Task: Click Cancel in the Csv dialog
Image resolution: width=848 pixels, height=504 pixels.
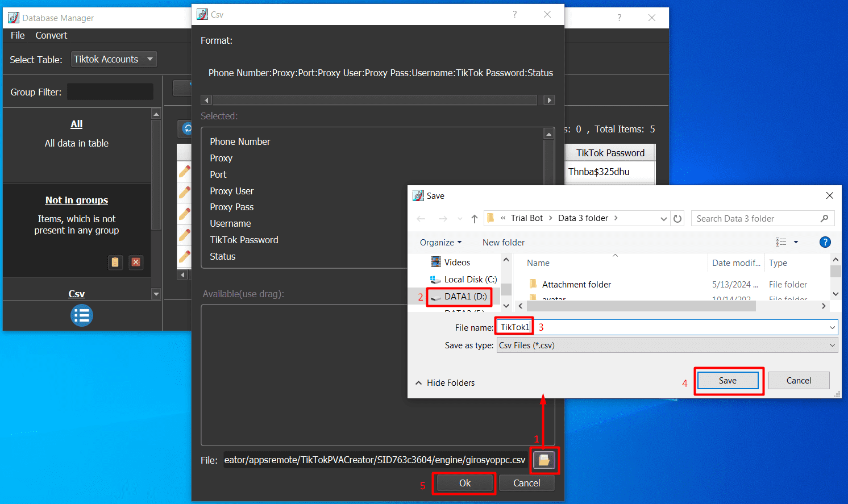Action: 527,483
